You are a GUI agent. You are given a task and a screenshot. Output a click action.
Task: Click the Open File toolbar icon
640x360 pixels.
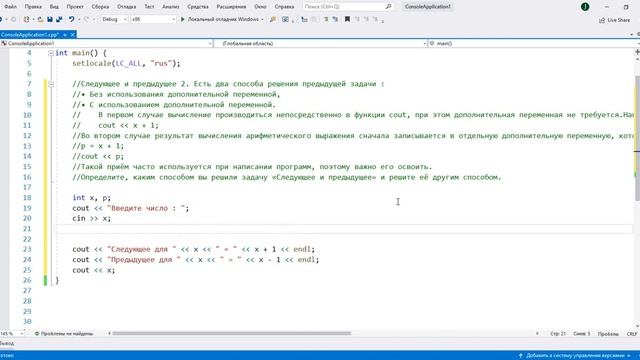click(40, 19)
